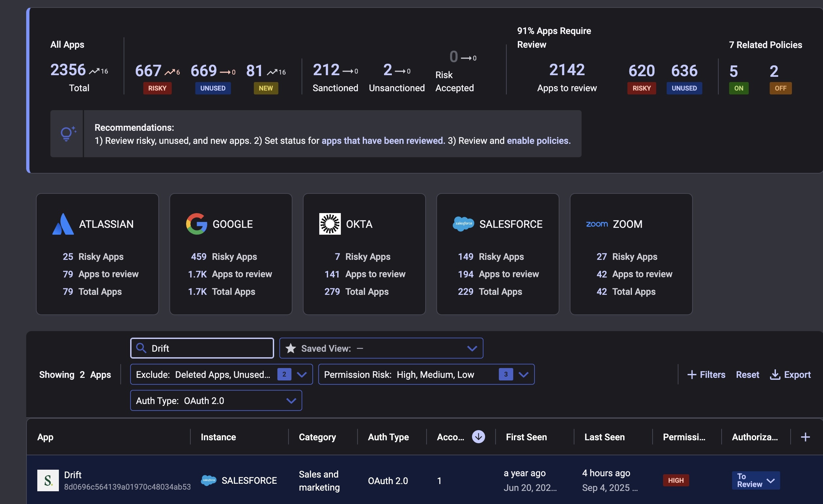Click the App column header
Screen dimensions: 823x504
click(45, 437)
